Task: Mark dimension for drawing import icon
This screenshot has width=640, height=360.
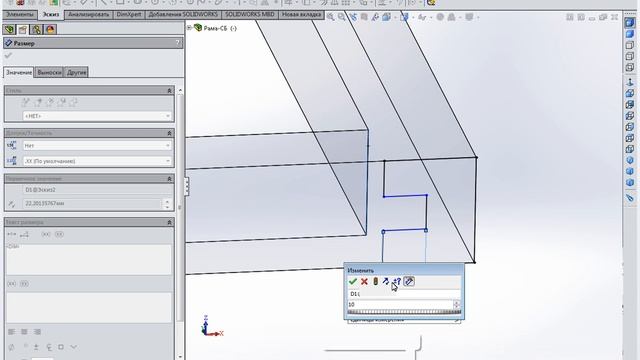Action: pyautogui.click(x=409, y=281)
